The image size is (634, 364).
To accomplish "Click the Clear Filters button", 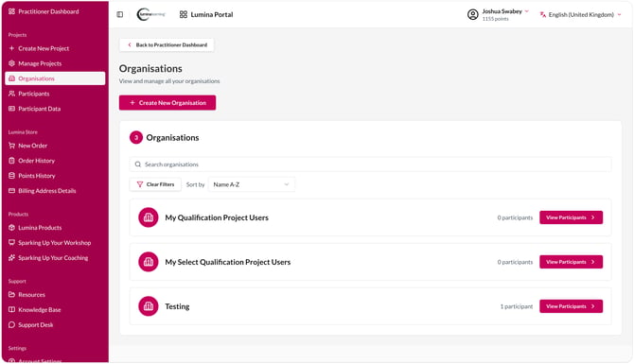I will 155,184.
